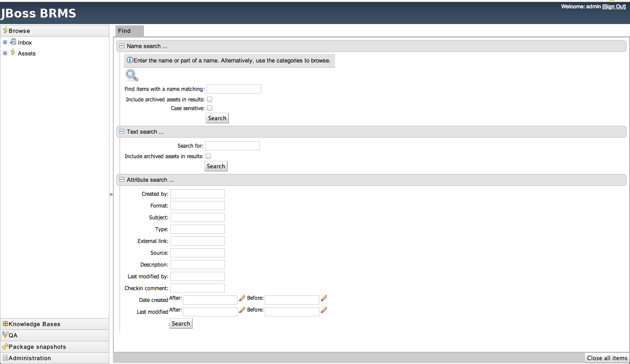
Task: Focus Last modified After field
Action: pyautogui.click(x=210, y=312)
